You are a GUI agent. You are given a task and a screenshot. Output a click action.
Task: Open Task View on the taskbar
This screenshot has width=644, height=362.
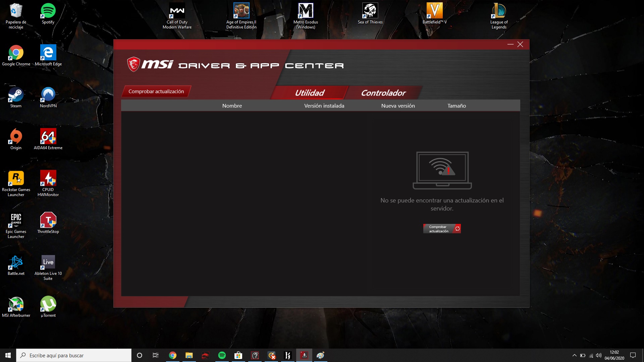pyautogui.click(x=156, y=355)
